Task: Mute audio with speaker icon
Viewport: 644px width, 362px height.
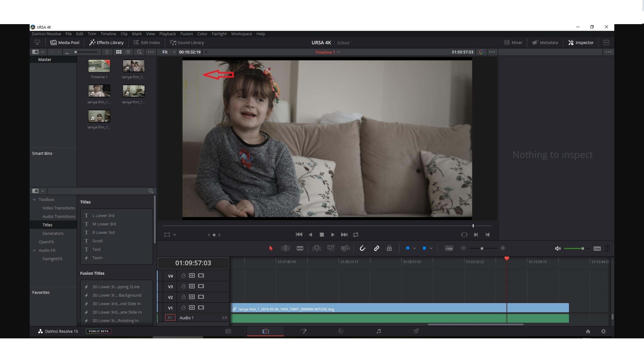Action: point(557,249)
